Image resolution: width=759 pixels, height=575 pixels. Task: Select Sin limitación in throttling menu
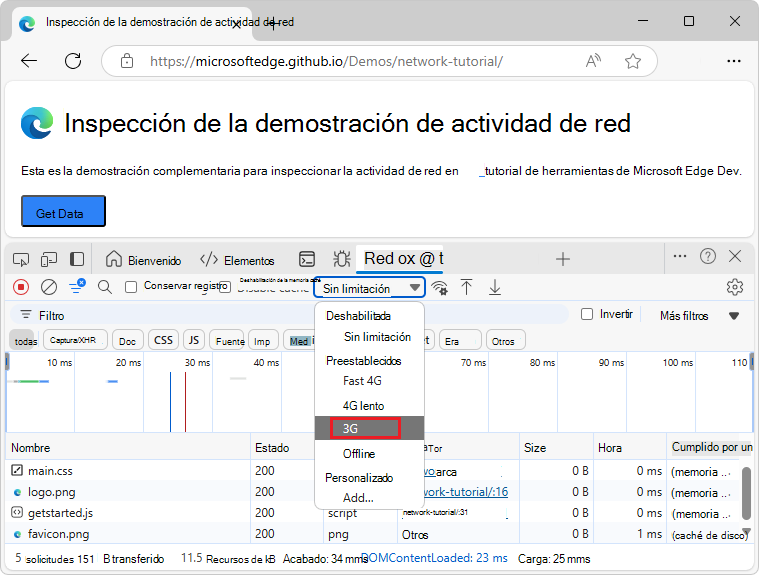(377, 337)
